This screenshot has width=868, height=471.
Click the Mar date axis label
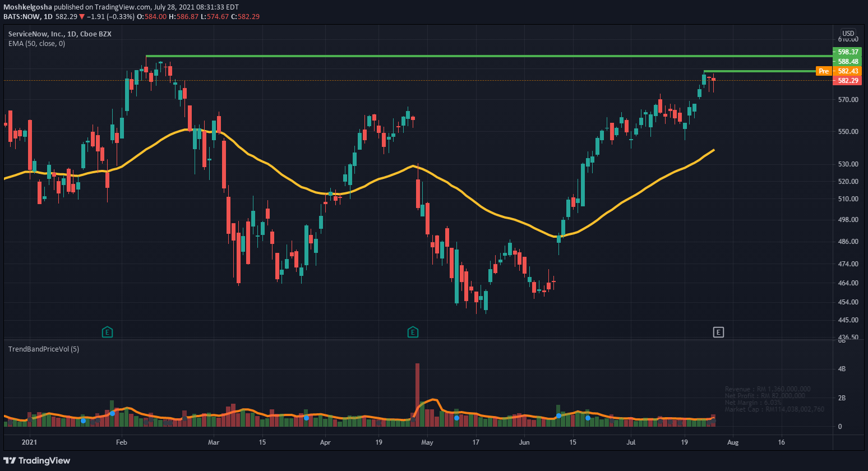(214, 442)
